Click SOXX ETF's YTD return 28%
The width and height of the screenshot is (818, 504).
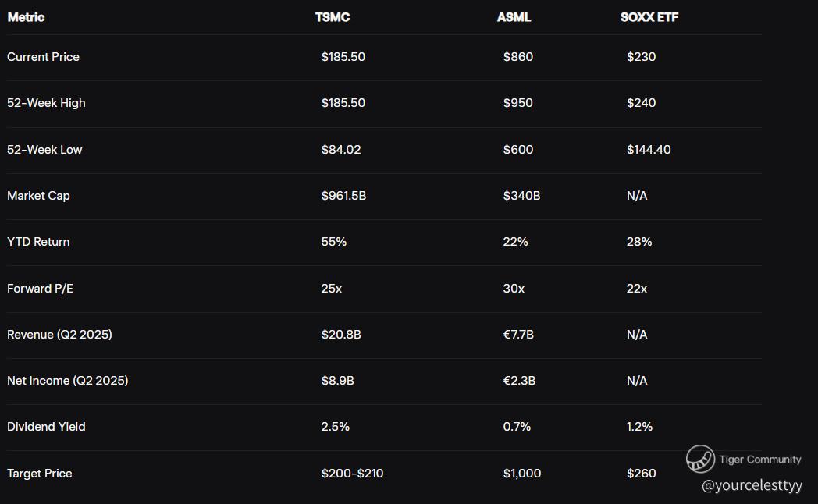(x=639, y=242)
